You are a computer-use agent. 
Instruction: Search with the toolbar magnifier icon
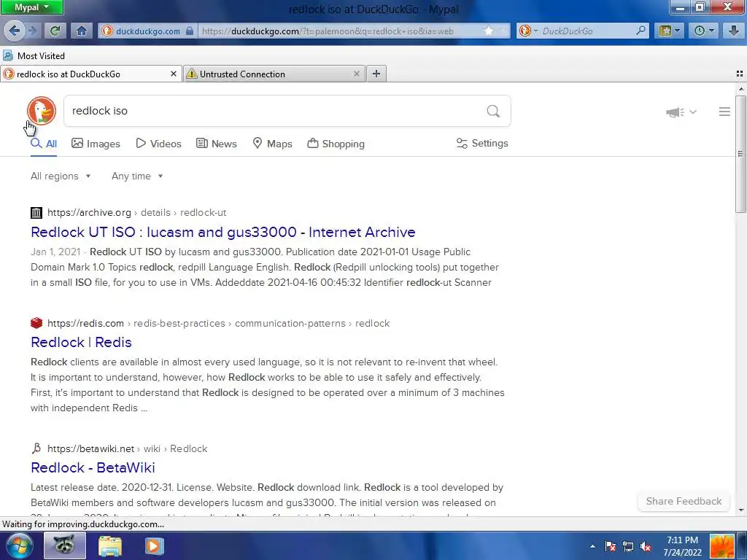(640, 31)
